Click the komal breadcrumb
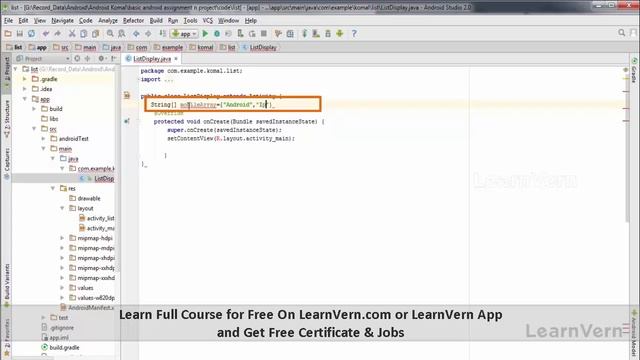640x360 pixels. point(201,47)
